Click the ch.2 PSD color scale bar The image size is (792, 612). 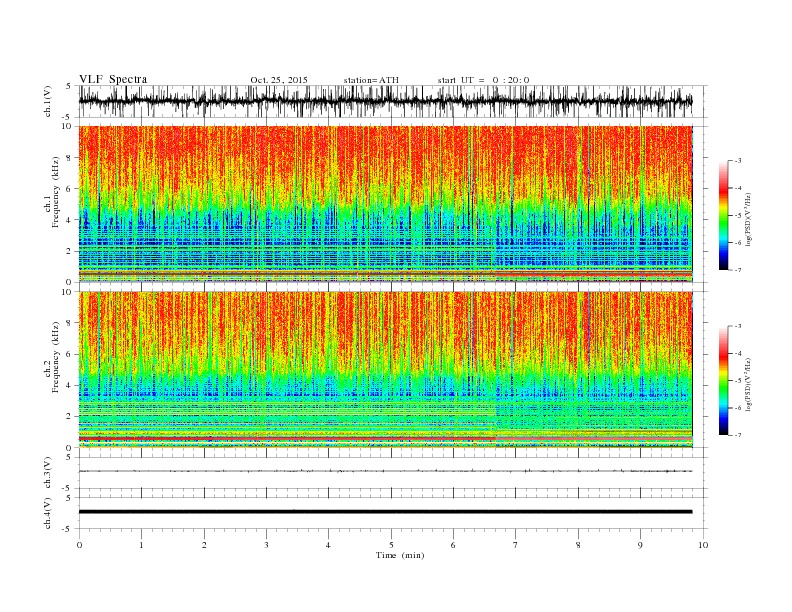tap(723, 381)
